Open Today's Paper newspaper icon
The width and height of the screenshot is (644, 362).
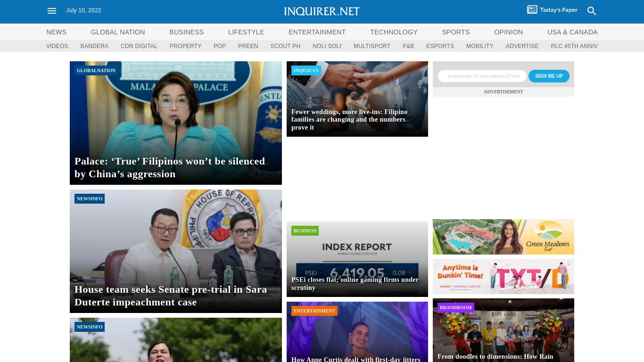532,9
